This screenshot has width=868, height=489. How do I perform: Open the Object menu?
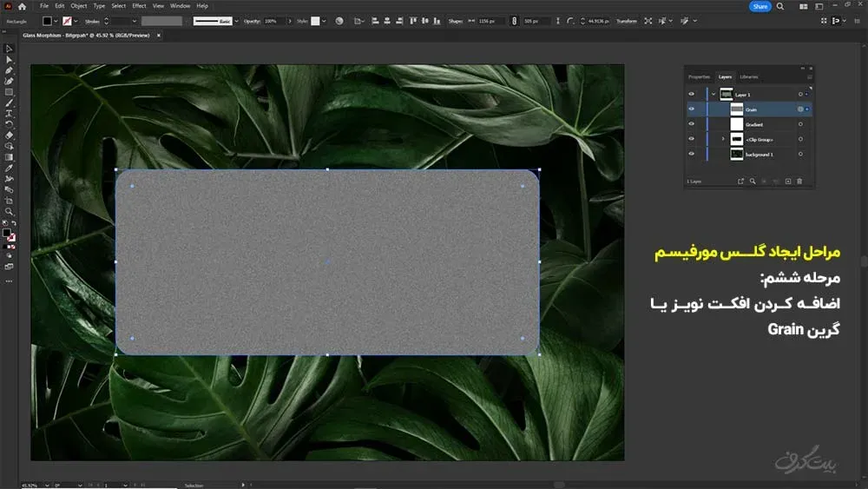(79, 6)
